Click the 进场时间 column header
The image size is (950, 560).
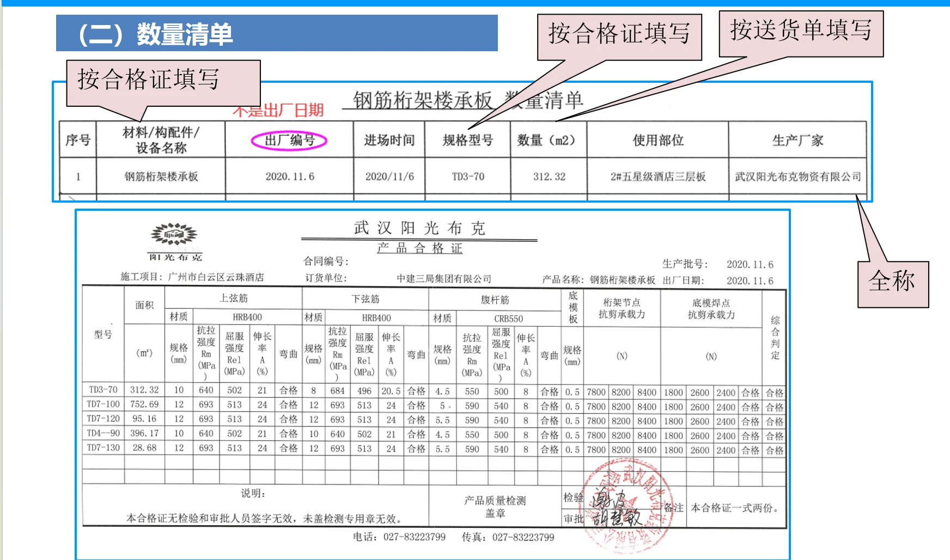(389, 141)
